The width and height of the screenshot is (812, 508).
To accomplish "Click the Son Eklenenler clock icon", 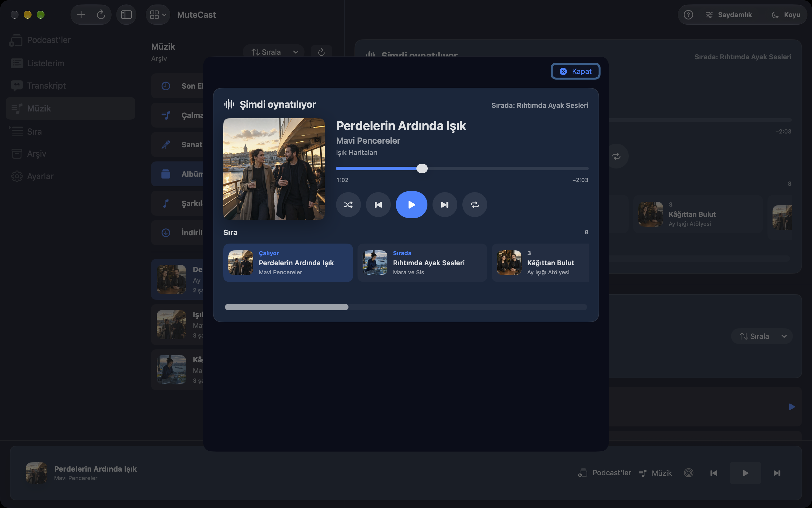I will [x=166, y=86].
